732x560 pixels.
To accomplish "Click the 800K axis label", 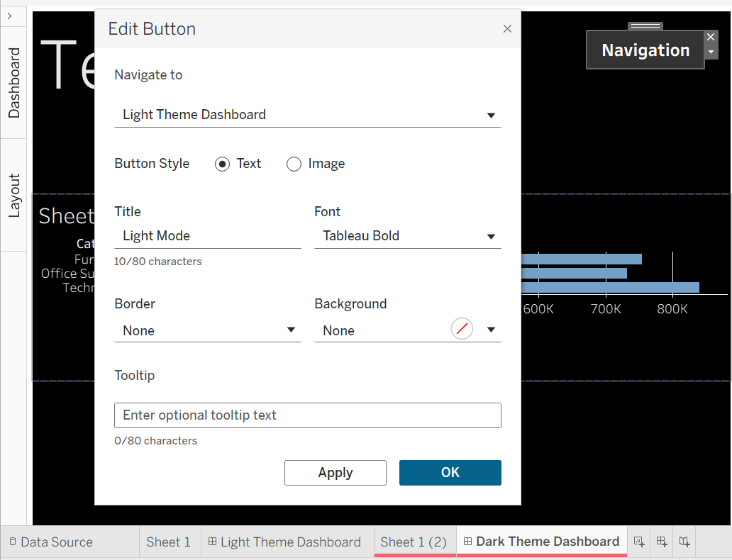I will [x=672, y=309].
